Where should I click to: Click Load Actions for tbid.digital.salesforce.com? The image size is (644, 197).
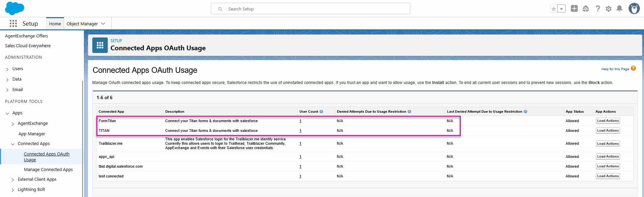[x=608, y=166]
